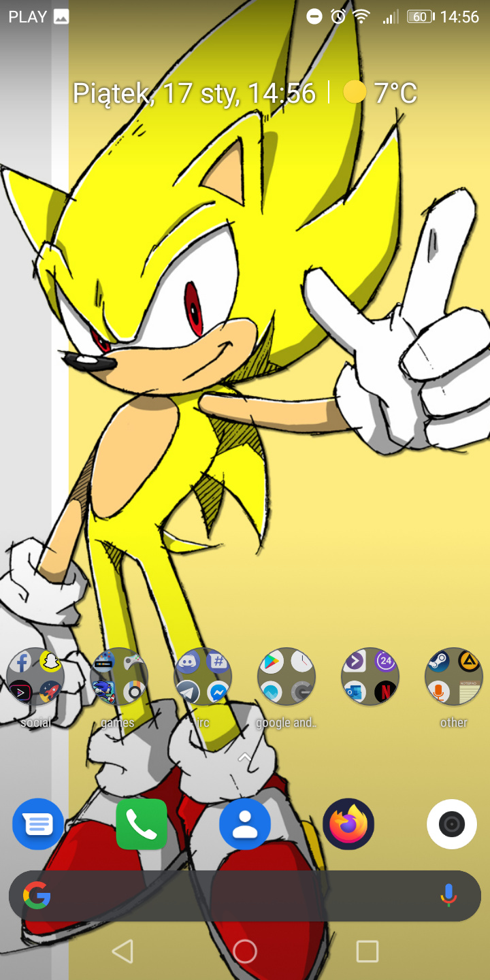This screenshot has width=490, height=980.
Task: Tap the mobile signal strength icon
Action: [391, 17]
